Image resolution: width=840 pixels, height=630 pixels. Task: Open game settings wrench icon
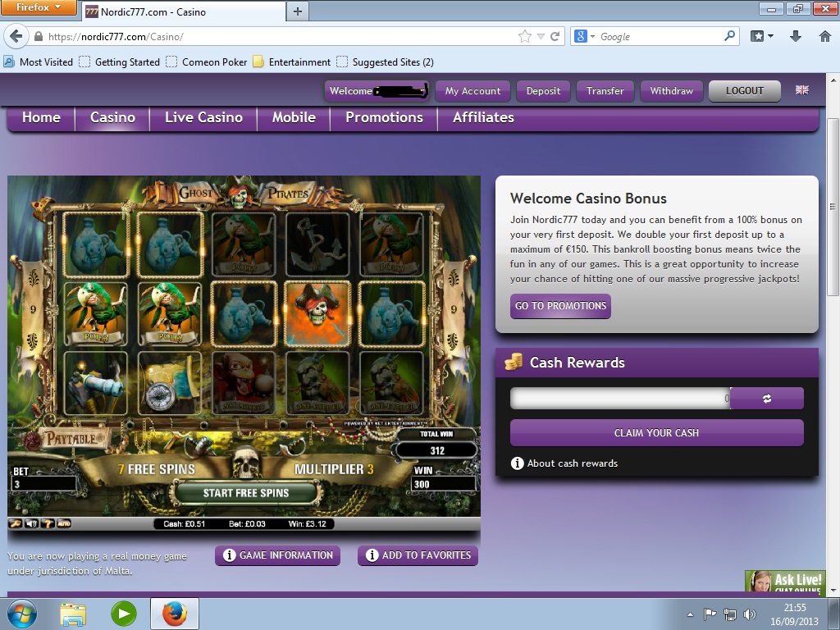16,523
